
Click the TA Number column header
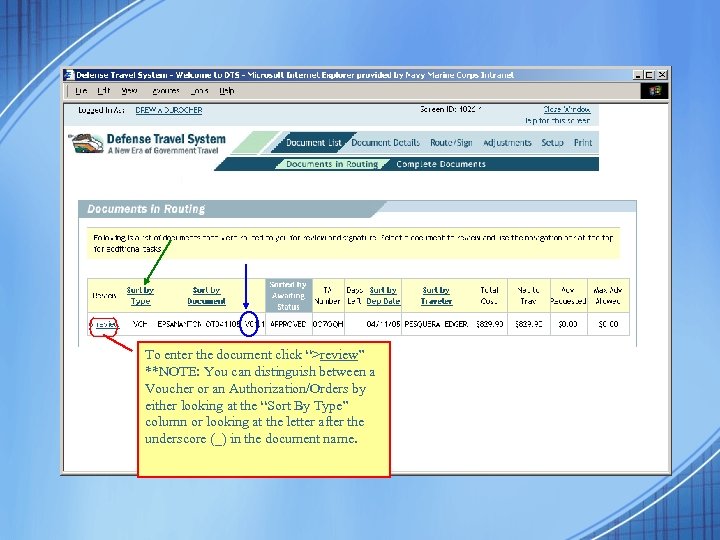tap(327, 296)
